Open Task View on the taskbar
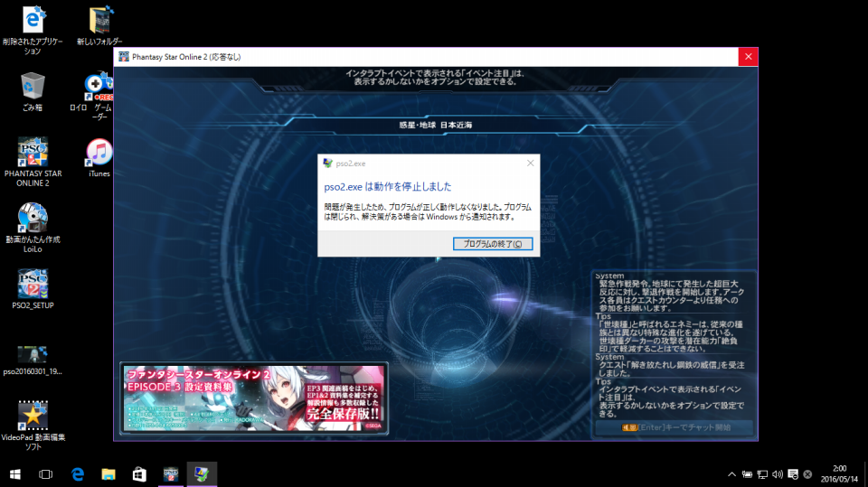 pyautogui.click(x=45, y=474)
